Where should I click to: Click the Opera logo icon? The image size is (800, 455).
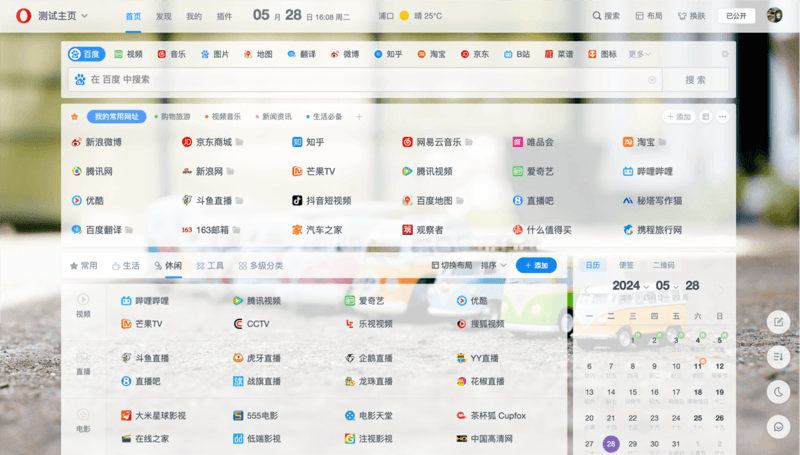(23, 16)
